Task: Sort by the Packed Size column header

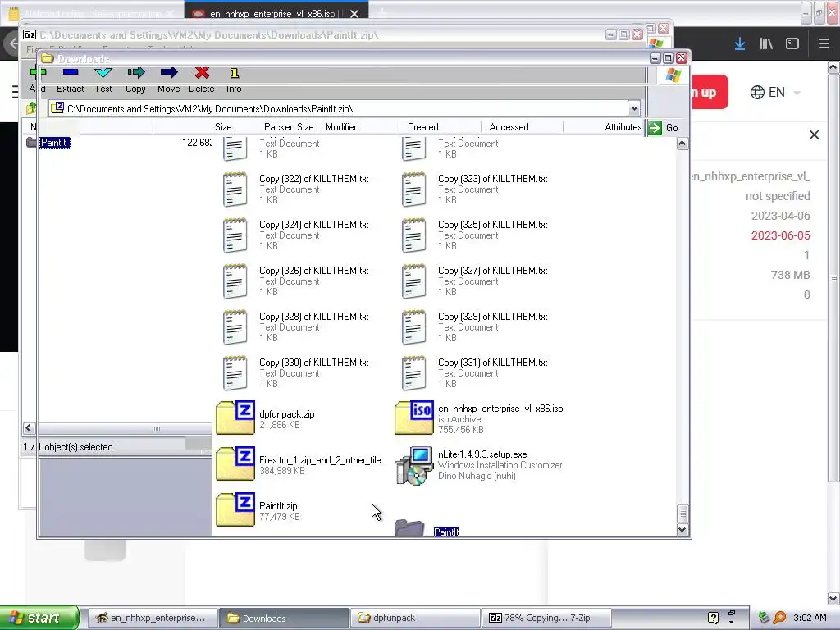Action: (288, 127)
